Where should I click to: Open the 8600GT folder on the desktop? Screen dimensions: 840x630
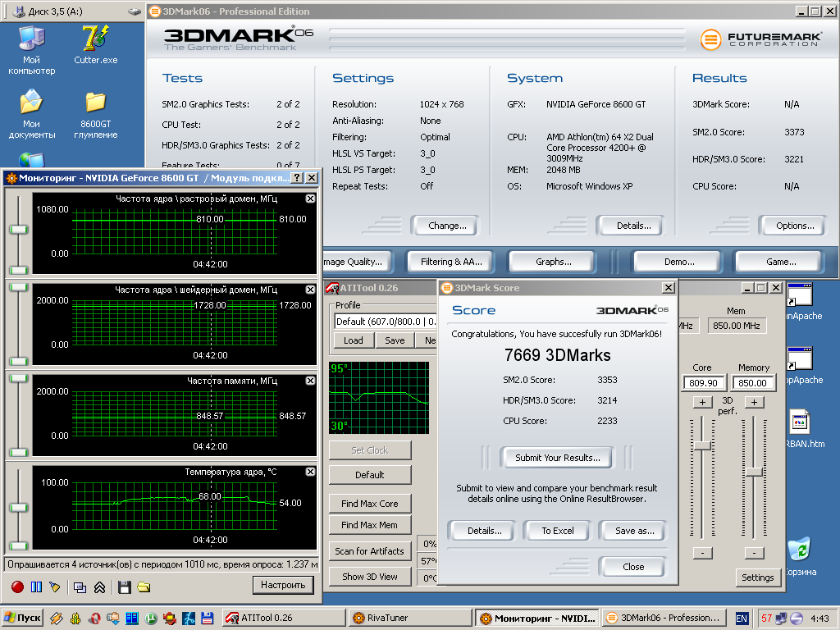point(96,115)
